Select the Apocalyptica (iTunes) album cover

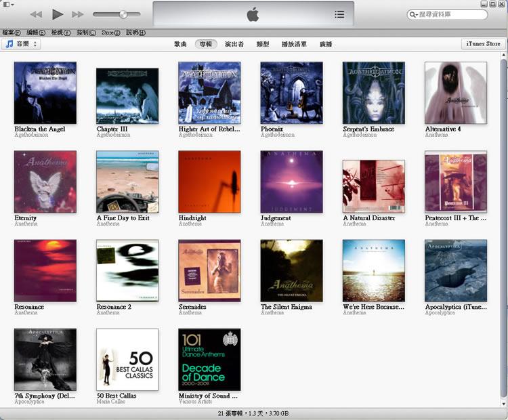[456, 270]
